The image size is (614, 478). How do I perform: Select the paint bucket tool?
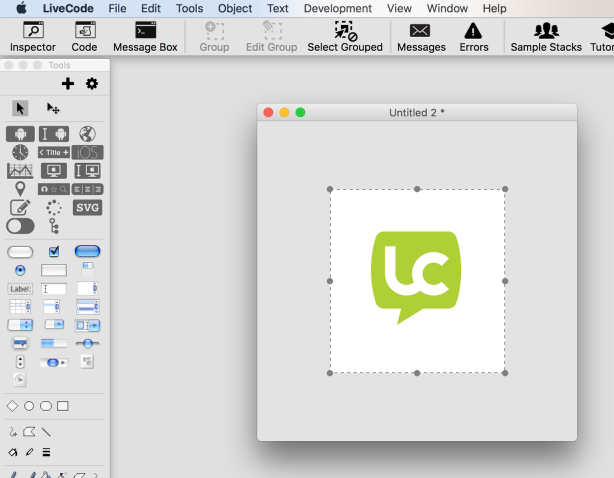click(13, 452)
